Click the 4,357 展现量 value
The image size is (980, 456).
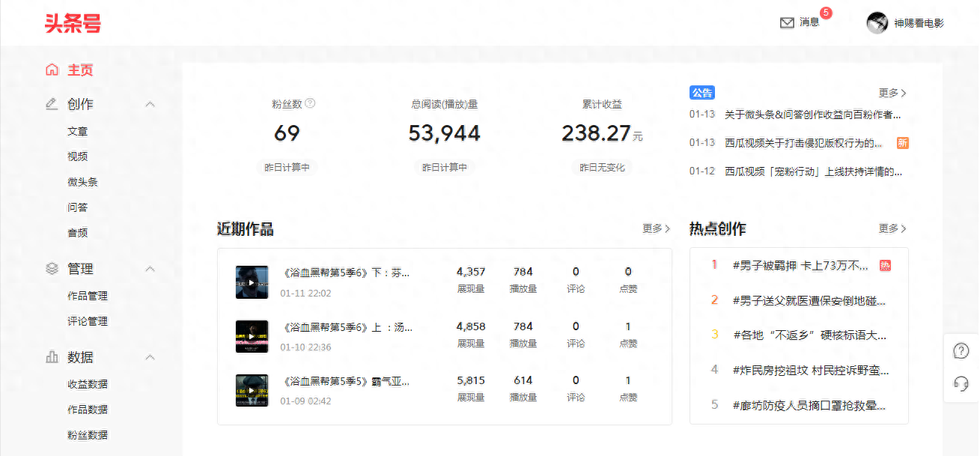pyautogui.click(x=471, y=272)
